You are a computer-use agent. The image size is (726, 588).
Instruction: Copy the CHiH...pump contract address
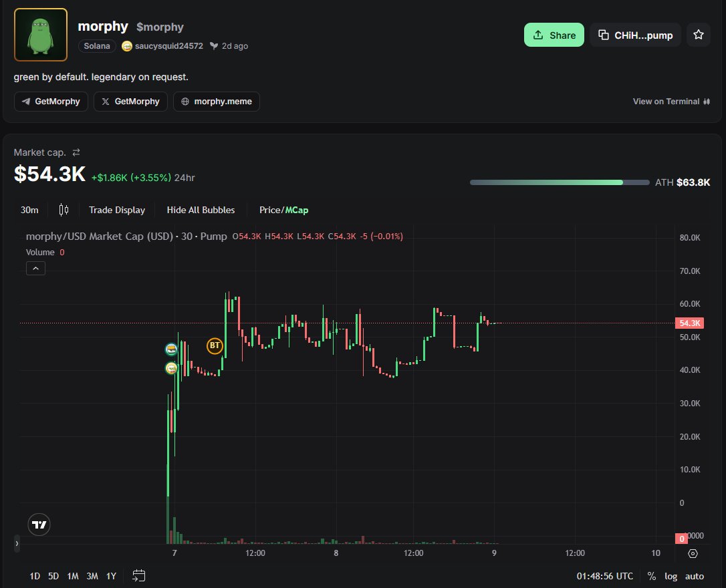pyautogui.click(x=635, y=35)
